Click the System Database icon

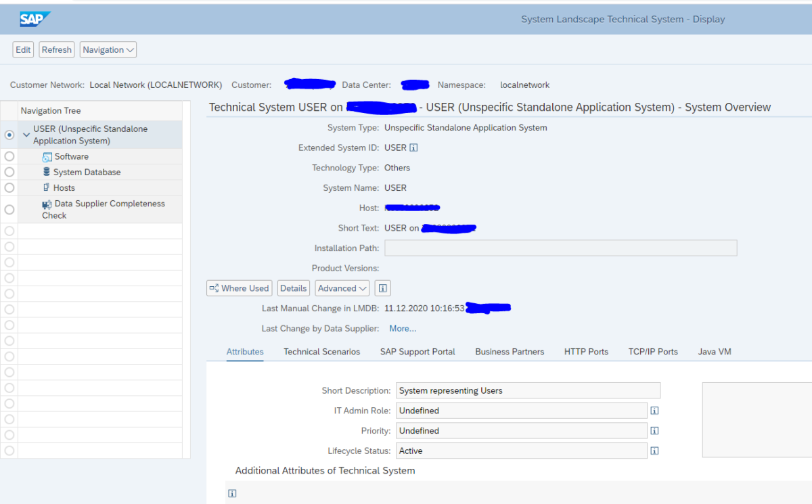(47, 172)
